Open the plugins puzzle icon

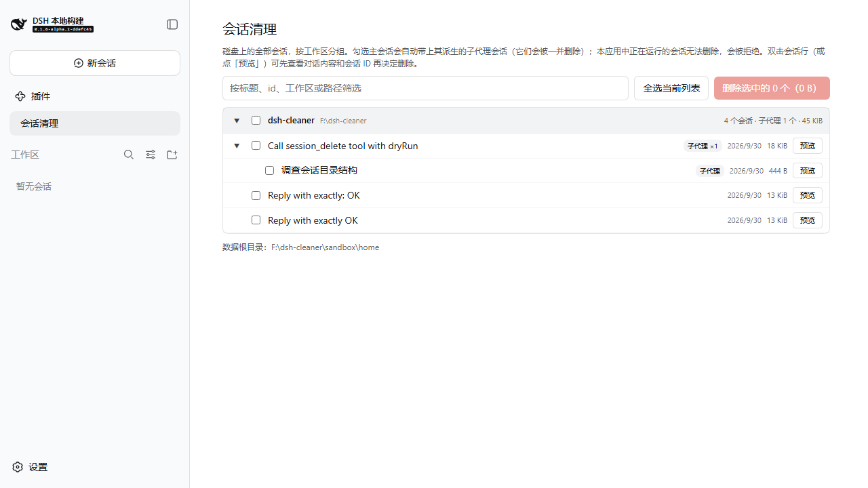(x=20, y=96)
